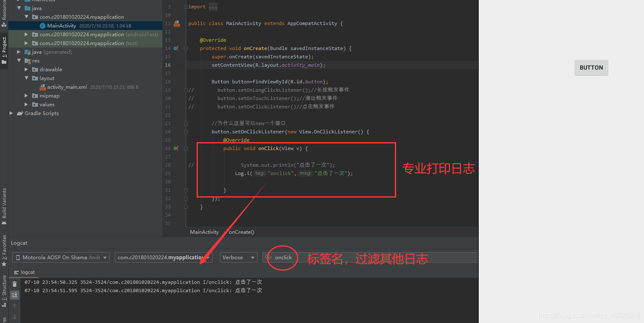Click the up arrow in Logcat toolbar
Image resolution: width=644 pixels, height=323 pixels.
pos(15,306)
